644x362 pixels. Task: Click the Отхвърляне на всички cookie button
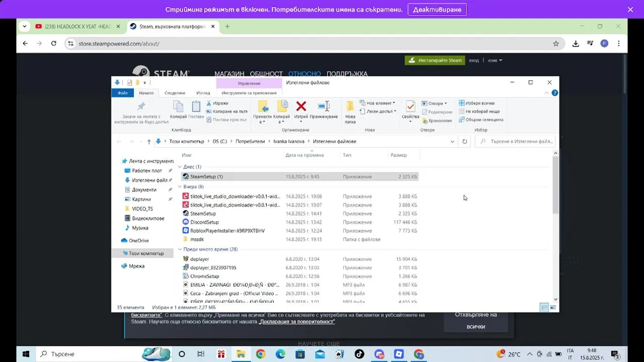tap(476, 321)
